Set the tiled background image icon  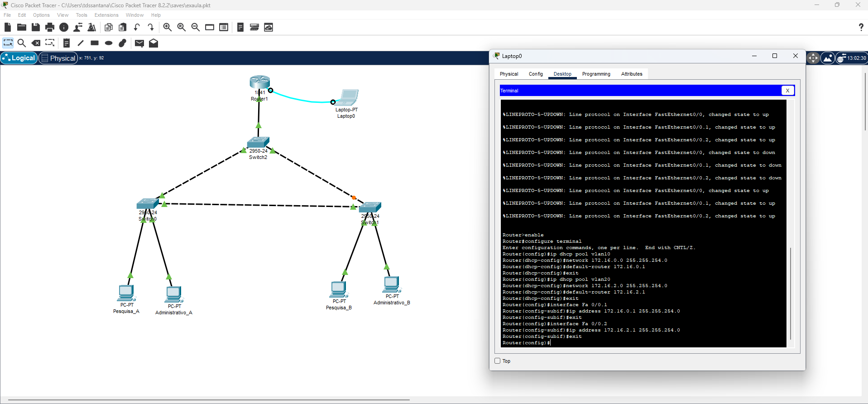(828, 58)
